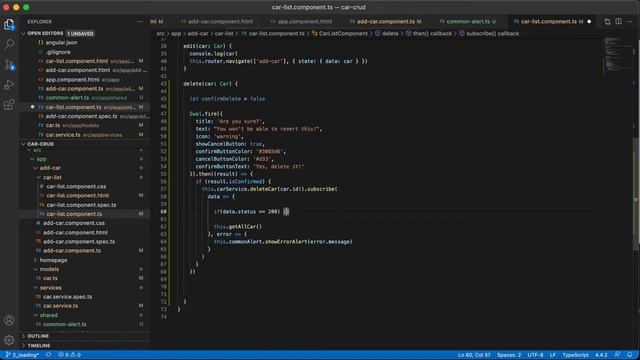This screenshot has width=640, height=360.
Task: Open the Extensions view
Action: point(9,104)
